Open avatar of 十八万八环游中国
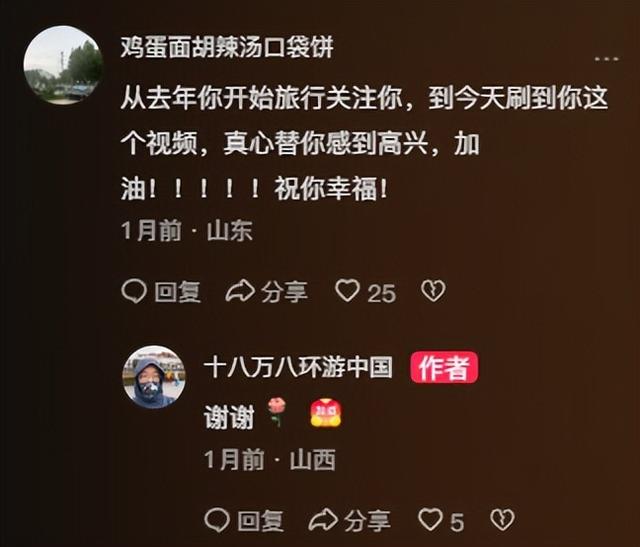This screenshot has height=547, width=640. 154,377
